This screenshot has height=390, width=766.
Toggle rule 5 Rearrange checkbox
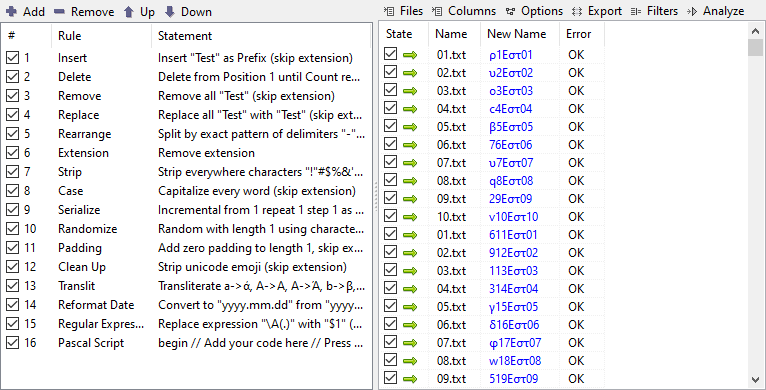click(x=12, y=134)
